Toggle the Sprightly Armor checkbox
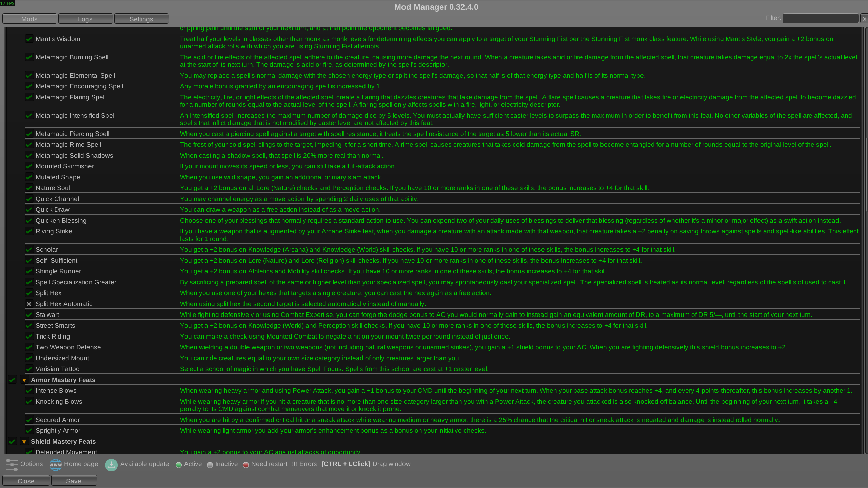 (x=29, y=431)
